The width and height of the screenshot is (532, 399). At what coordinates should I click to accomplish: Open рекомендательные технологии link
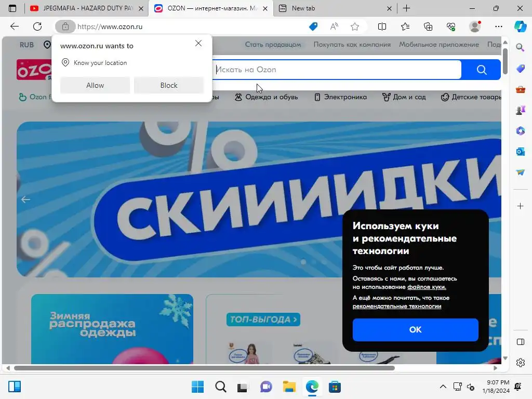tap(397, 306)
